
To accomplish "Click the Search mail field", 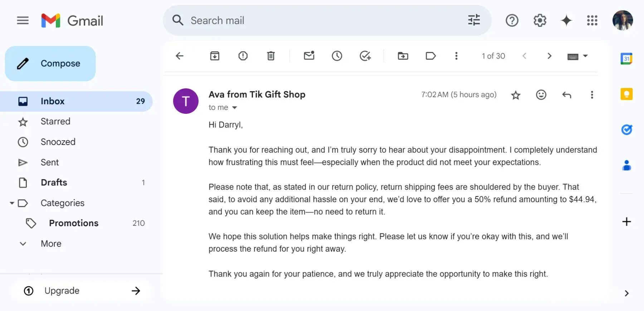I will pyautogui.click(x=322, y=20).
